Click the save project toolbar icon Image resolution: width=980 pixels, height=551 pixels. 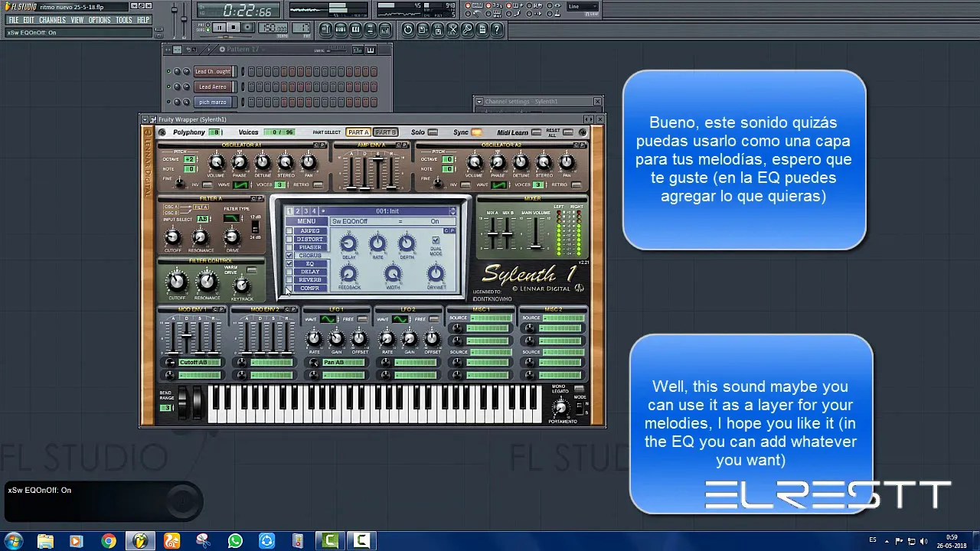(423, 29)
